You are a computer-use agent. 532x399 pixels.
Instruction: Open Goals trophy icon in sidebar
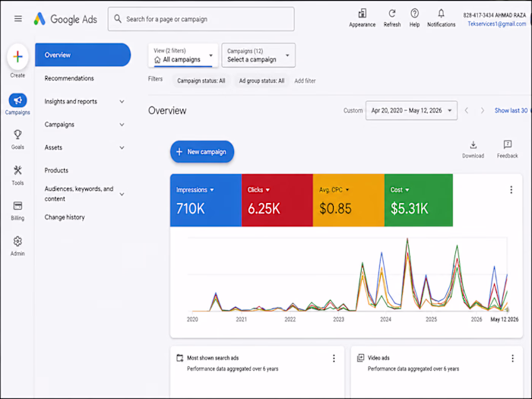click(17, 135)
